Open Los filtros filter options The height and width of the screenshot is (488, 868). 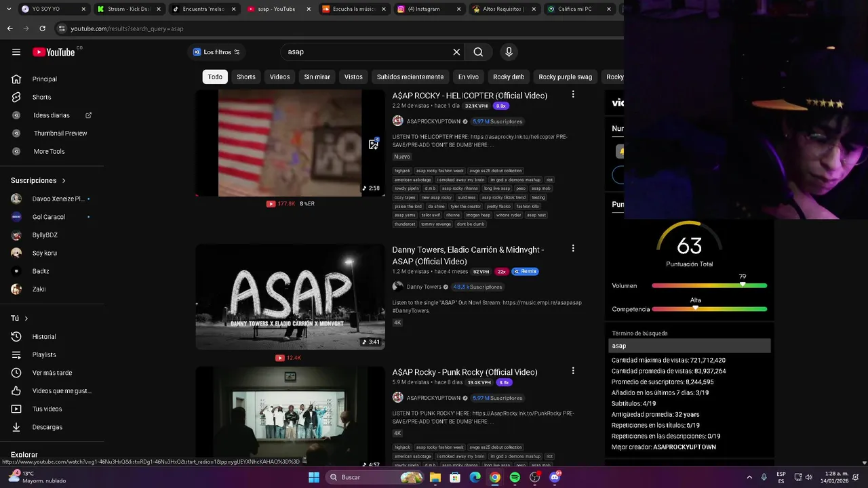pos(216,52)
